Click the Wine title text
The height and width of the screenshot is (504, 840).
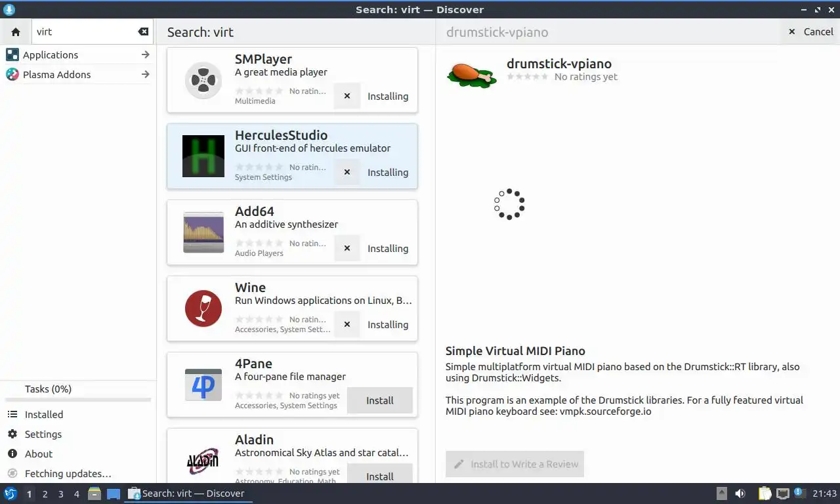tap(250, 287)
